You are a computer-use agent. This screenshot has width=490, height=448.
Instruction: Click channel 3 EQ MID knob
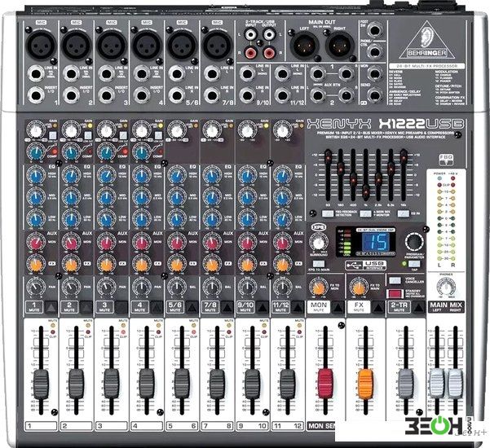[106, 196]
